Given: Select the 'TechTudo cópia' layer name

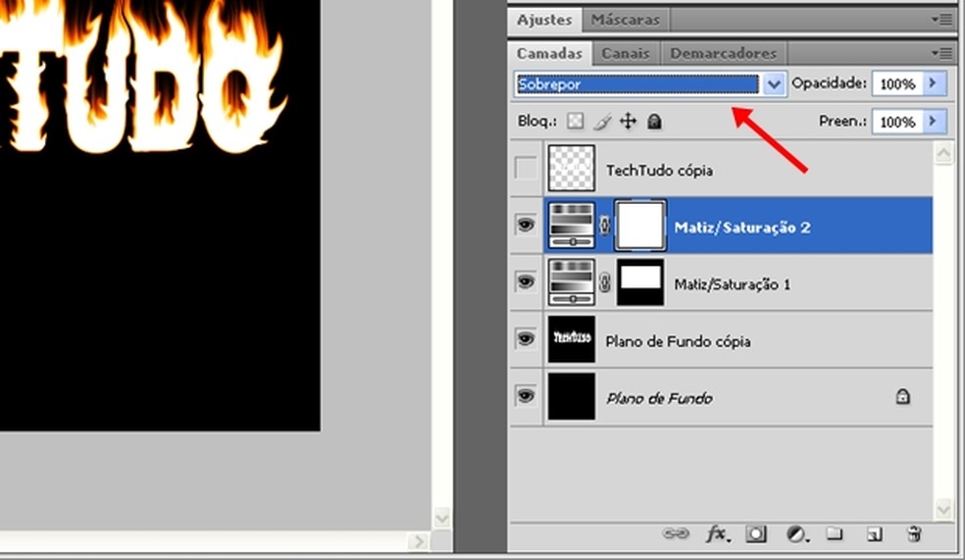Looking at the screenshot, I should [x=659, y=171].
